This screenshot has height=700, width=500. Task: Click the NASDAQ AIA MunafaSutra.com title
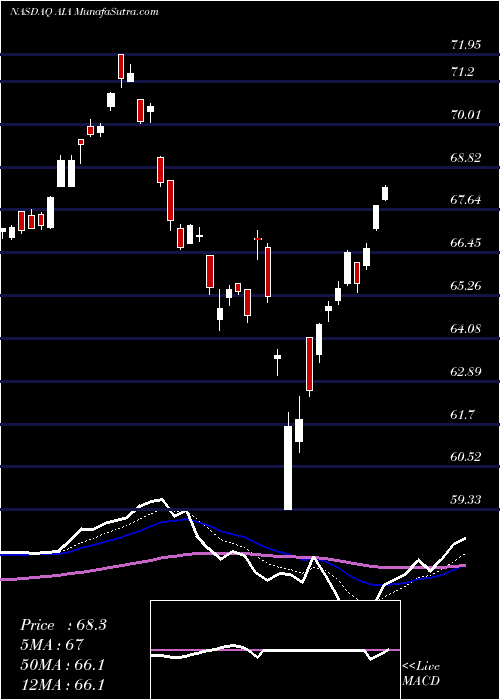pos(84,12)
